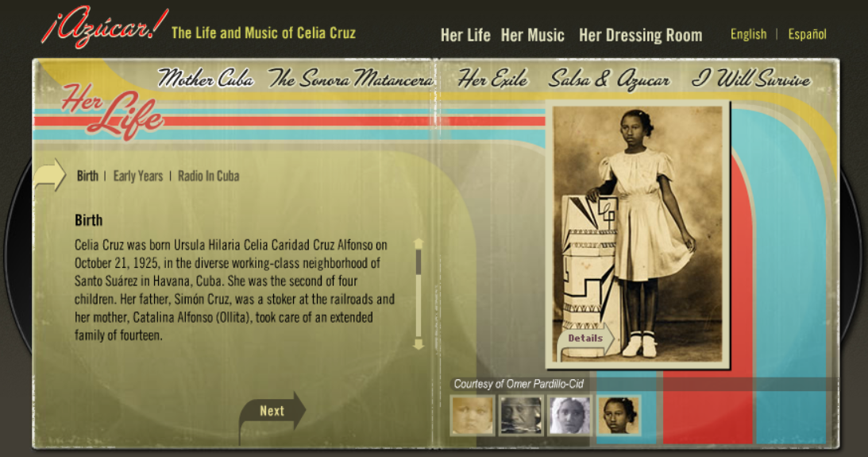Click the scroll down arrow of the text
868x457 pixels.
[419, 345]
